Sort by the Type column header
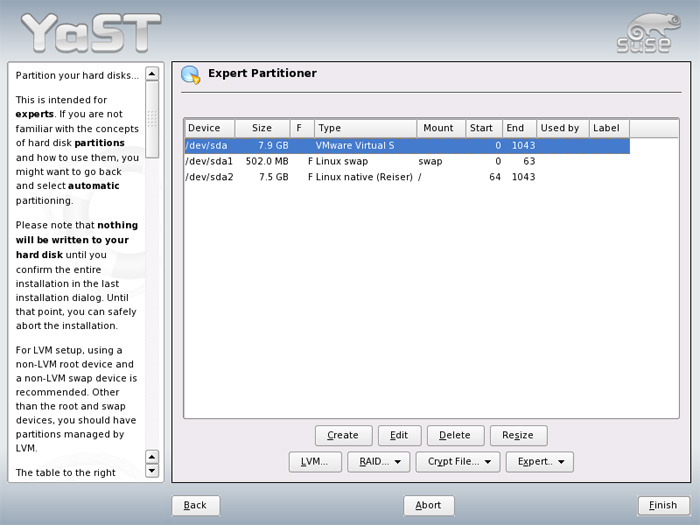700x525 pixels. (x=365, y=128)
